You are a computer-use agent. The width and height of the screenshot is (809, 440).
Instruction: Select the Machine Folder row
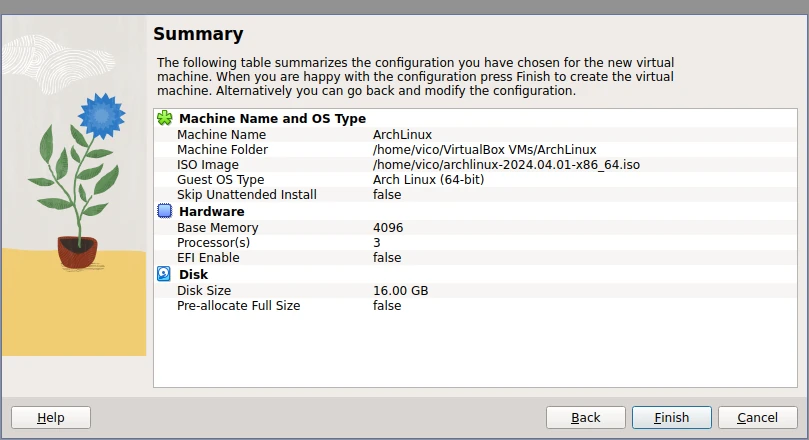tap(225, 150)
